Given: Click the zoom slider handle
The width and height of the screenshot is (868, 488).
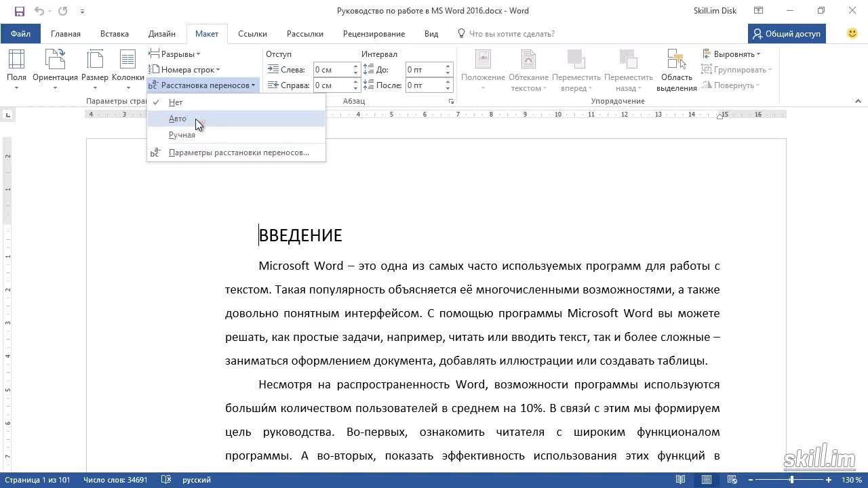Looking at the screenshot, I should click(x=791, y=480).
